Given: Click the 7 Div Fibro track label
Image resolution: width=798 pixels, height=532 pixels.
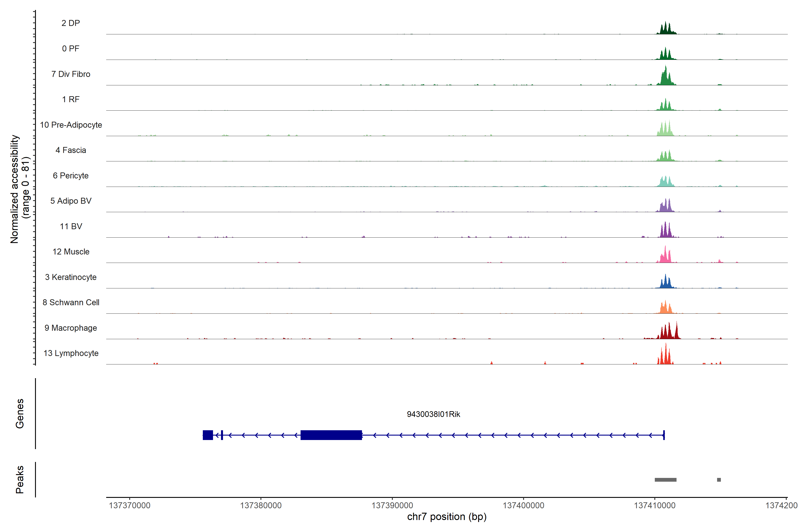Looking at the screenshot, I should pyautogui.click(x=70, y=74).
